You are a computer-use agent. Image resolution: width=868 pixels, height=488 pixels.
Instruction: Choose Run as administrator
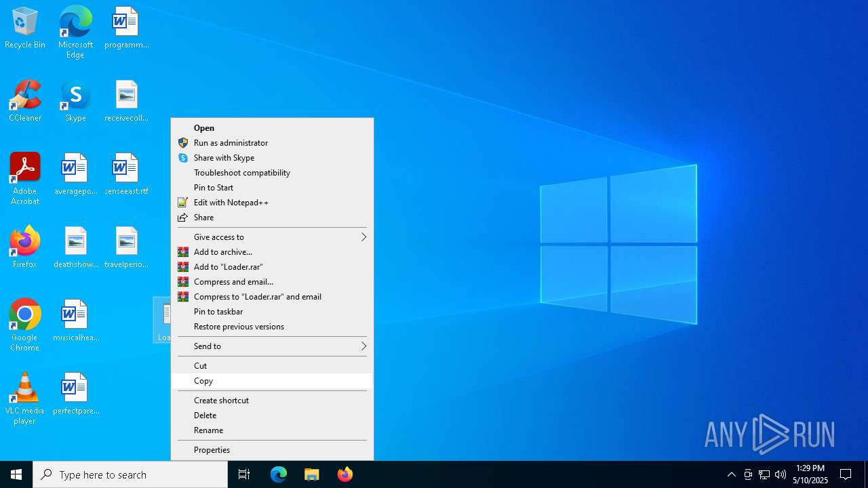(x=272, y=143)
